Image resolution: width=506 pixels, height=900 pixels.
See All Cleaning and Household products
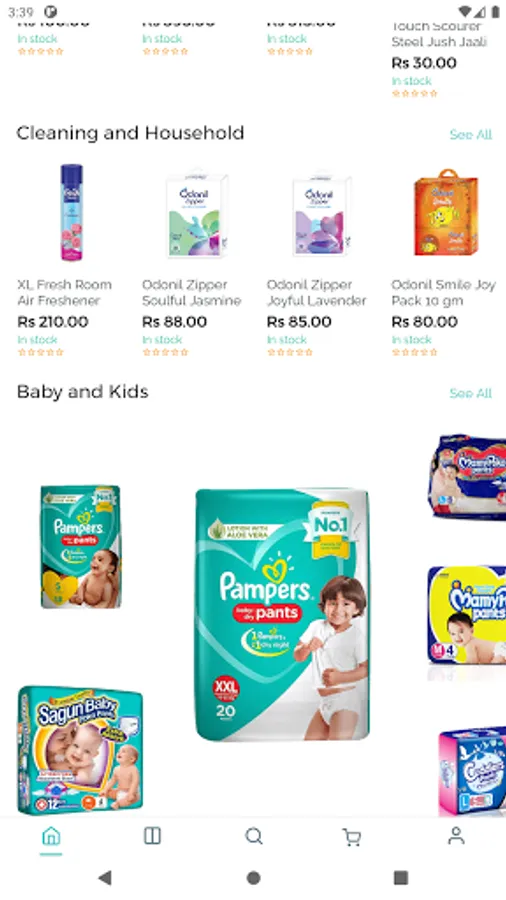(x=470, y=135)
